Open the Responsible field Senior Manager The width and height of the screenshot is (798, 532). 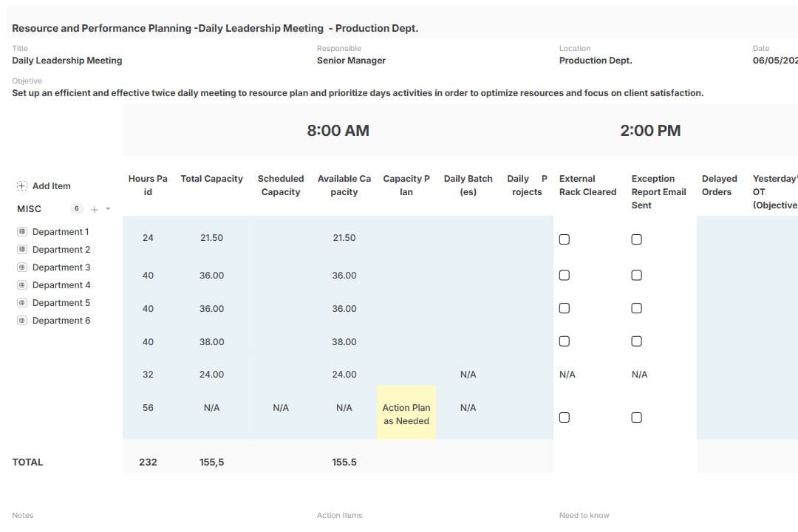(x=351, y=61)
